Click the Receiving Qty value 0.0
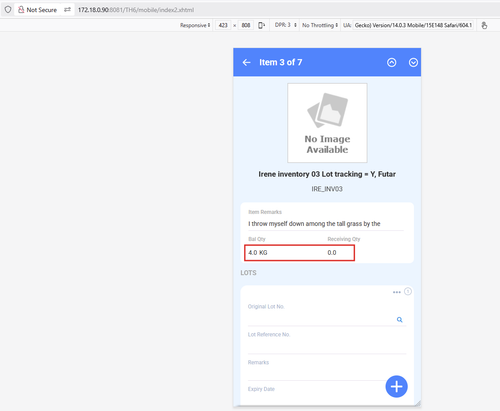500x411 pixels. click(x=332, y=253)
